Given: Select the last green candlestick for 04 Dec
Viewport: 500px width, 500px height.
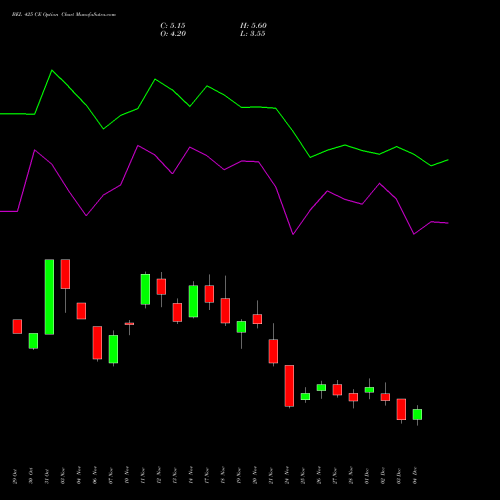Looking at the screenshot, I should (x=417, y=414).
